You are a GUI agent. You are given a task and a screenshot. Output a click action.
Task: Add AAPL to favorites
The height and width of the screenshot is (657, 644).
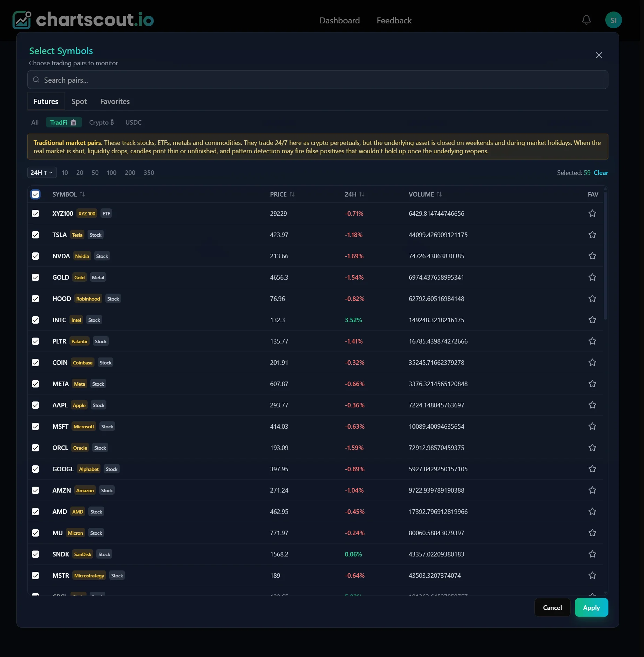point(592,405)
